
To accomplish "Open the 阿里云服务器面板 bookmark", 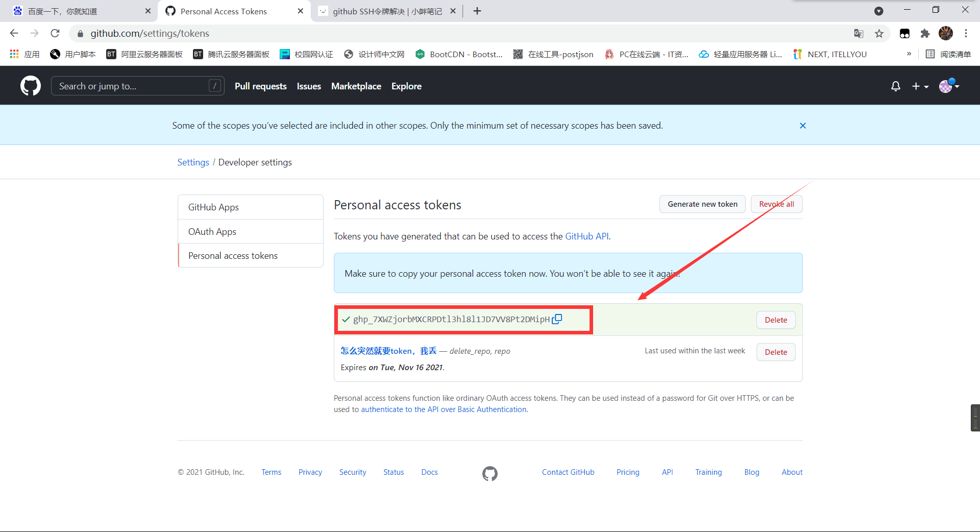I will click(144, 54).
